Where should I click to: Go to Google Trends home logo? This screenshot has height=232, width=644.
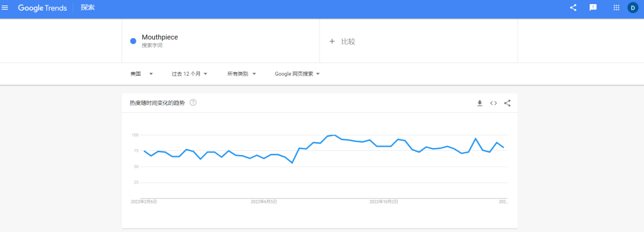(42, 8)
